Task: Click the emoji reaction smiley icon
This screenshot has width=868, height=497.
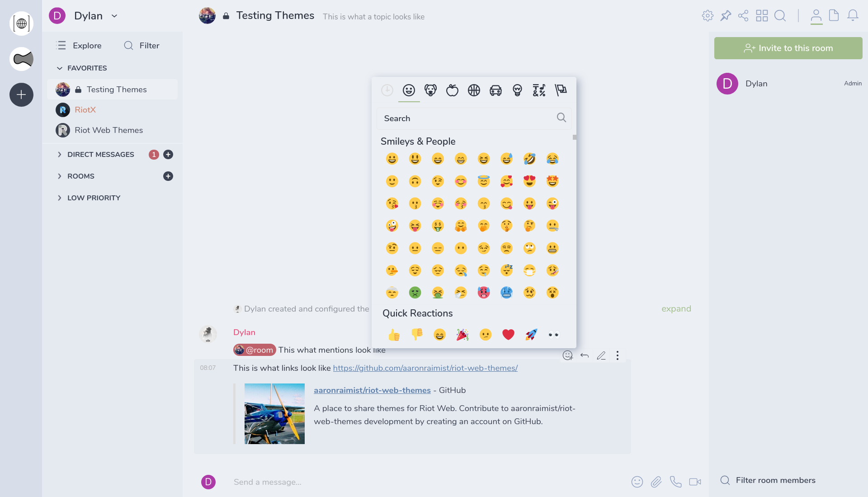Action: (567, 355)
